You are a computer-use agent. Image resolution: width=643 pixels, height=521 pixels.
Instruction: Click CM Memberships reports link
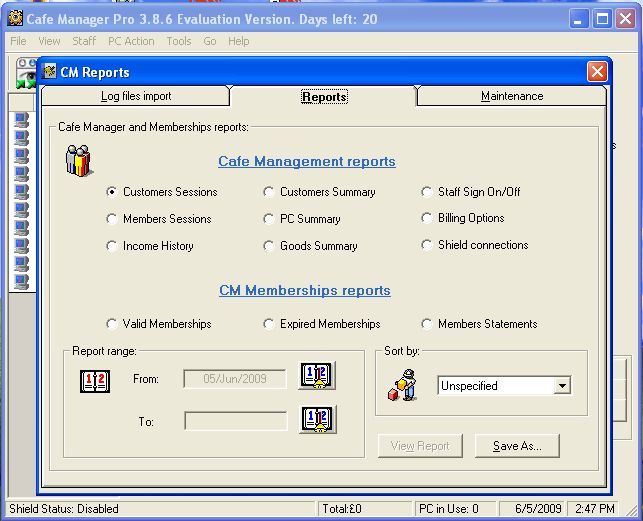coord(305,290)
